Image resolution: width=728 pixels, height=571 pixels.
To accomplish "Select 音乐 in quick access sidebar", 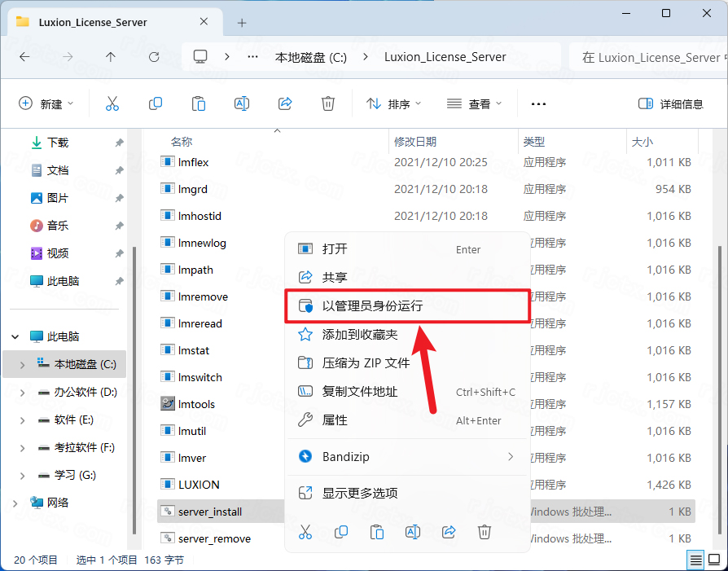I will point(58,226).
